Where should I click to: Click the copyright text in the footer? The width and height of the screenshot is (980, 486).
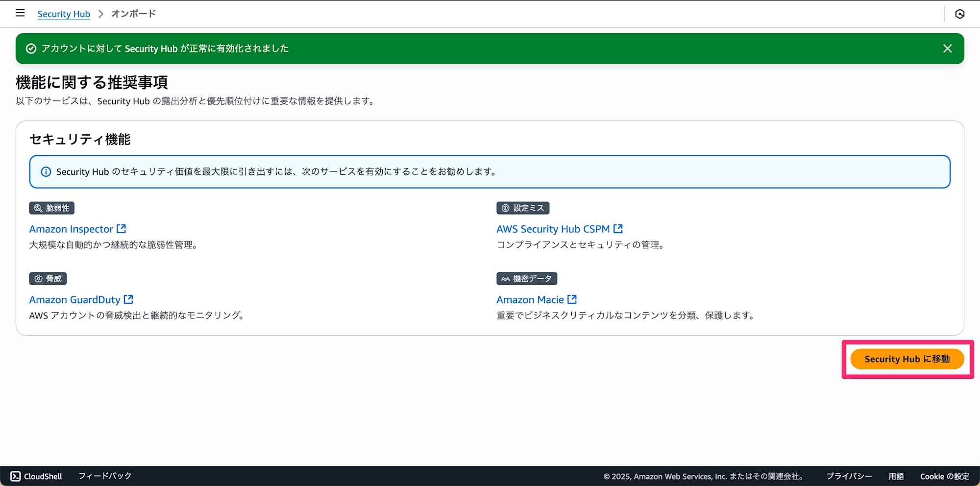point(703,476)
